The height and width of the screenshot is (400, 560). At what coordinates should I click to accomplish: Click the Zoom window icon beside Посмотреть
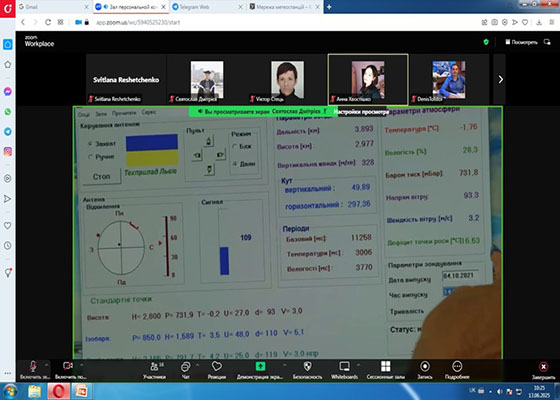coord(547,42)
